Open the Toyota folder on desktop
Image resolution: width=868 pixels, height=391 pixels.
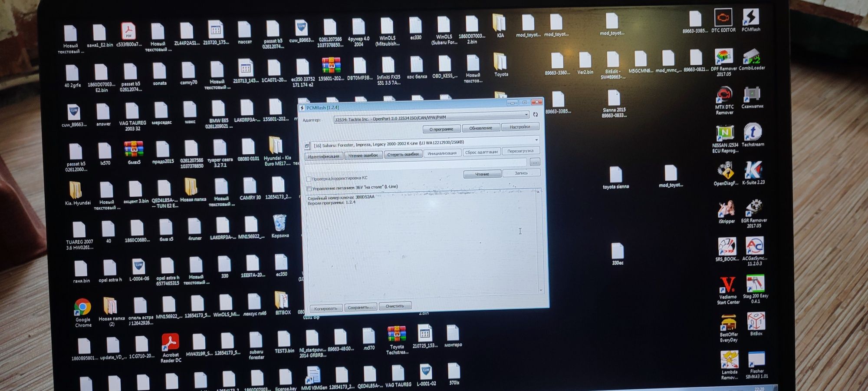tap(501, 65)
